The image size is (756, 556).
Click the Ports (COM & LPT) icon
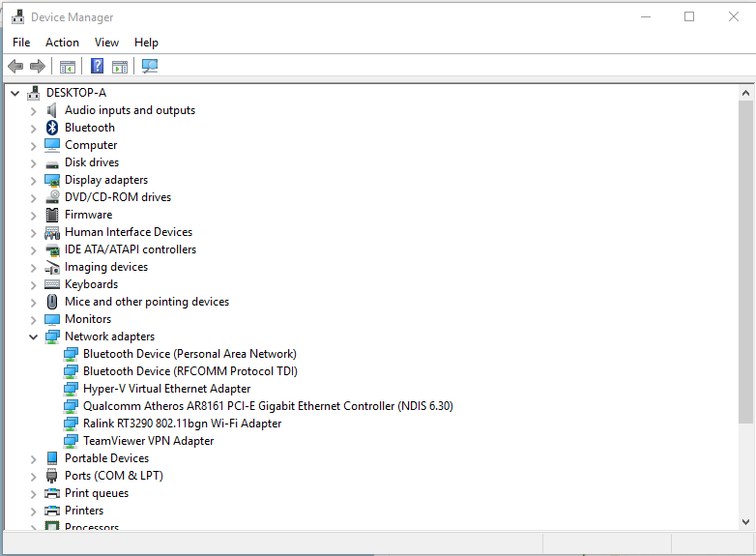click(52, 476)
